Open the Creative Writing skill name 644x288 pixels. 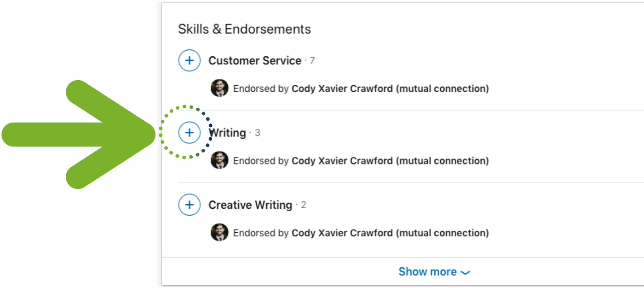(x=250, y=205)
